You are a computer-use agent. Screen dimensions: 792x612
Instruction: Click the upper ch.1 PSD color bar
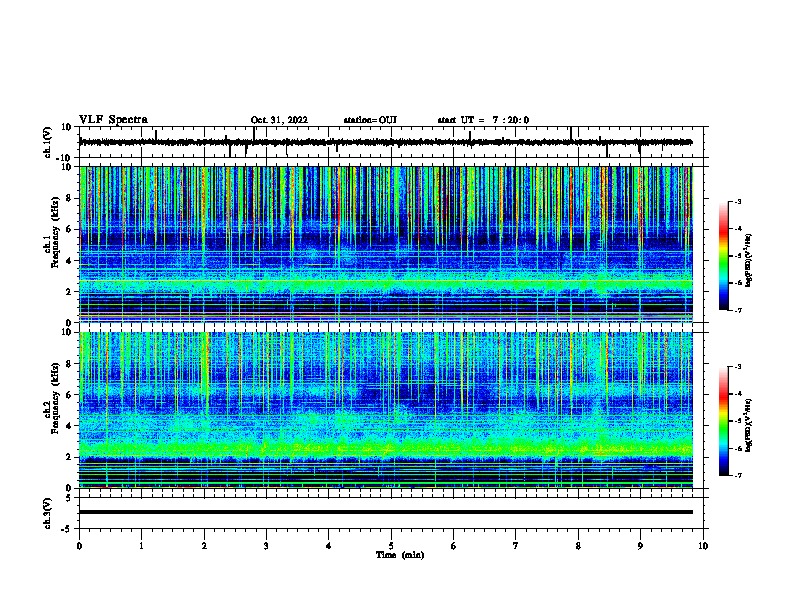[724, 256]
